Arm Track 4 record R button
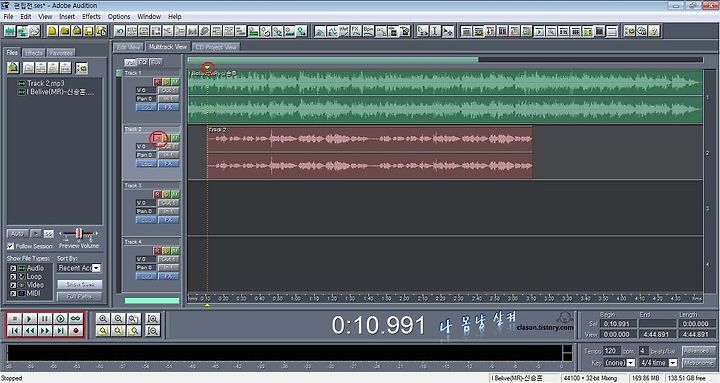The width and height of the screenshot is (720, 383). coord(158,250)
